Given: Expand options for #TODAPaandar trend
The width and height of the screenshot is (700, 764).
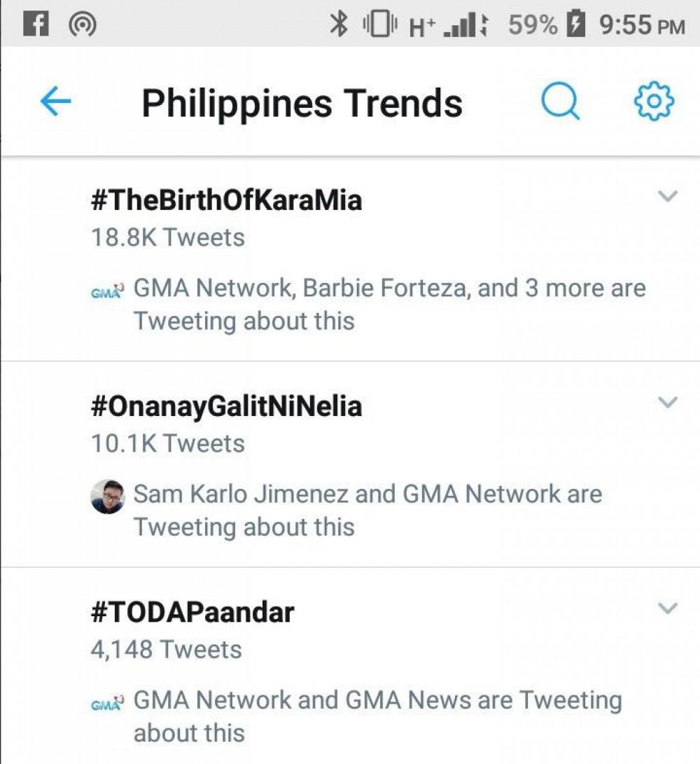Looking at the screenshot, I should [668, 609].
